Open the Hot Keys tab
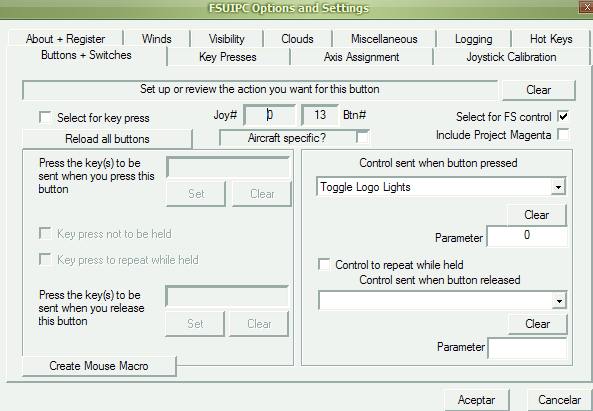Image resolution: width=593 pixels, height=411 pixels. pyautogui.click(x=551, y=39)
